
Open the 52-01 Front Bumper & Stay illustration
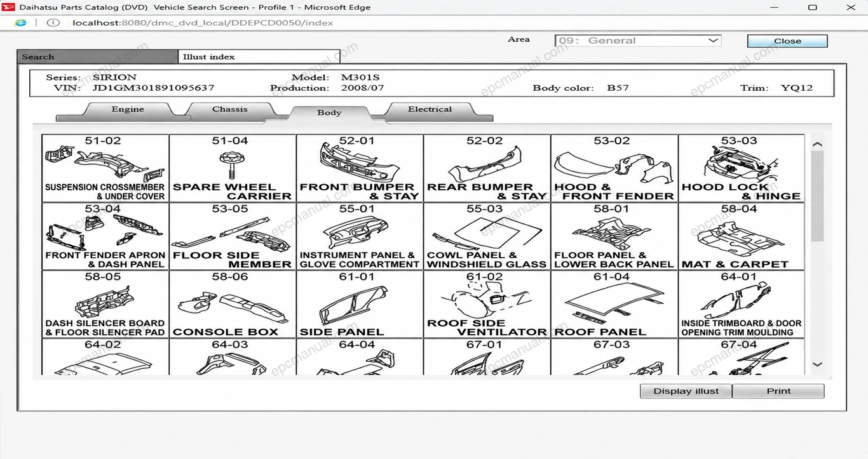[360, 168]
